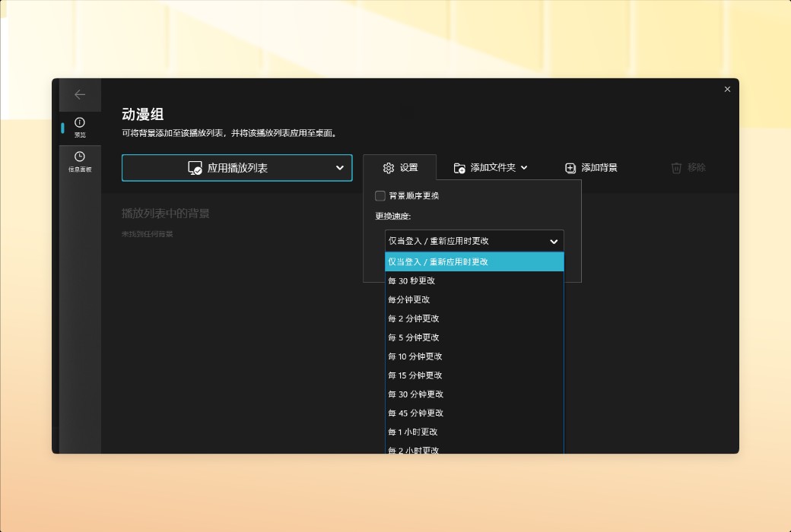
Task: Click the 移除 trash icon
Action: 675,169
